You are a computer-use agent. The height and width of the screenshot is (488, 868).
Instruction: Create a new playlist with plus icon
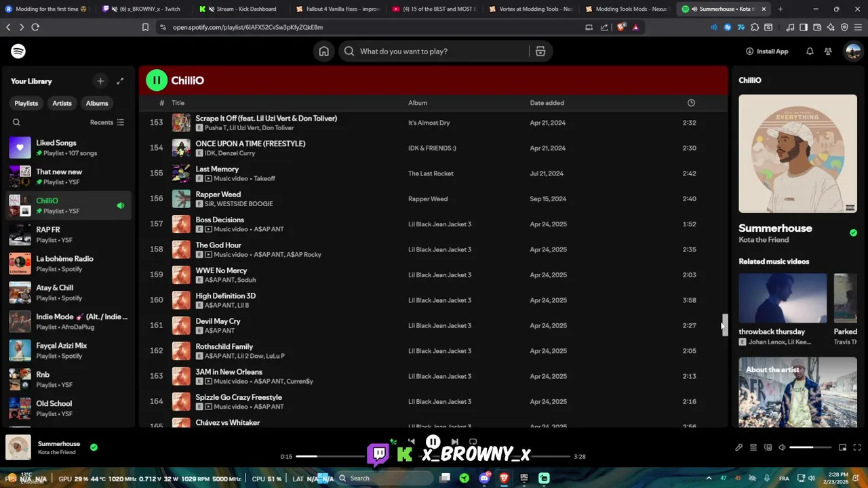pos(100,81)
